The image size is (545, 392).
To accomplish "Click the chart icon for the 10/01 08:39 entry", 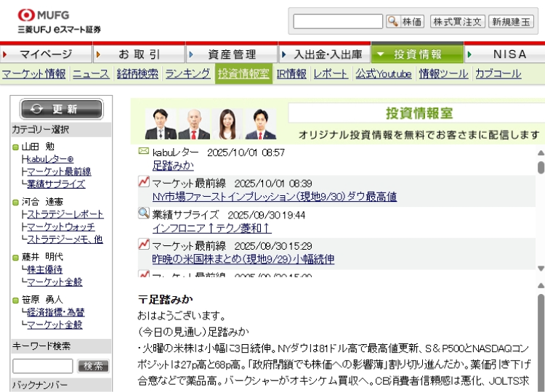I will 144,183.
